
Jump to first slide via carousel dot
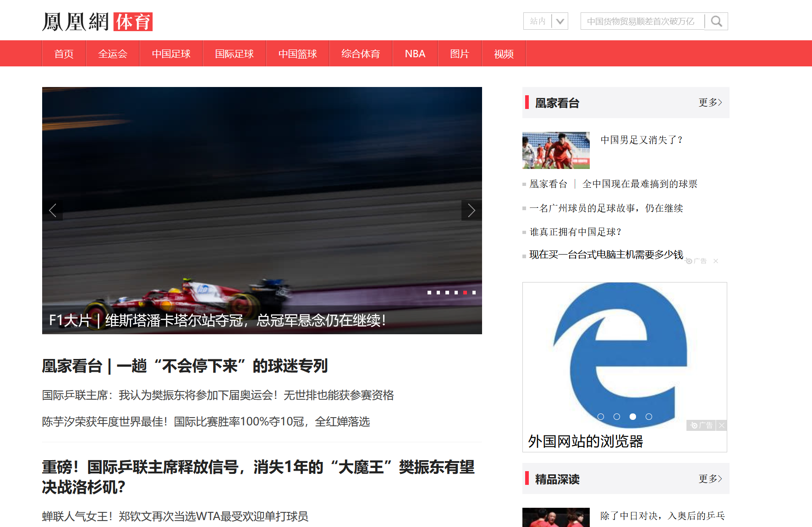tap(429, 293)
